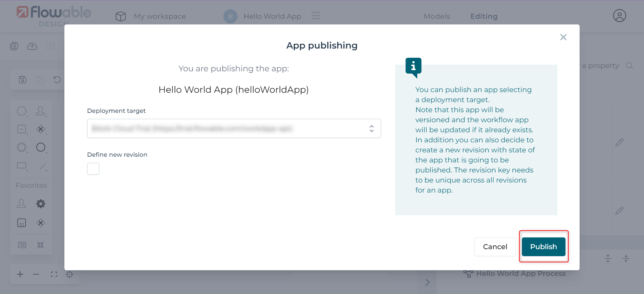Click the zoom out minus icon
The height and width of the screenshot is (294, 644).
[x=36, y=275]
